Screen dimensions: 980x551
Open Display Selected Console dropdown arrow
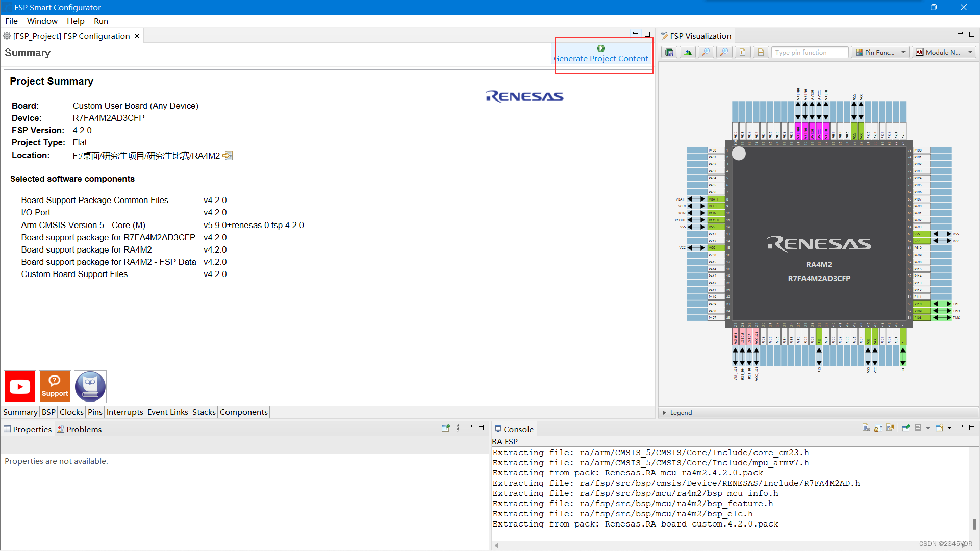[928, 428]
